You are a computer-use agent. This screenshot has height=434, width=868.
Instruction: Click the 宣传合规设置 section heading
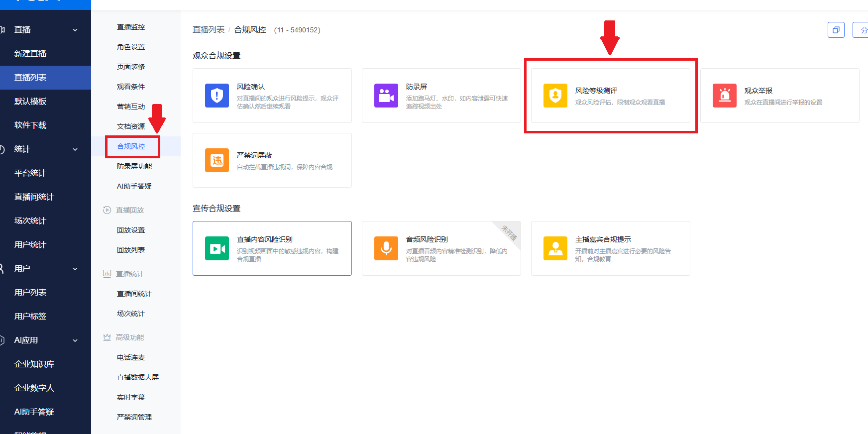[217, 209]
